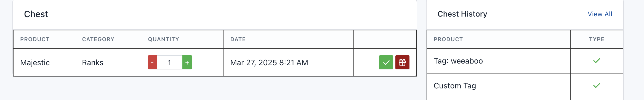Increase quantity with the green plus button
This screenshot has width=644, height=100.
[187, 62]
